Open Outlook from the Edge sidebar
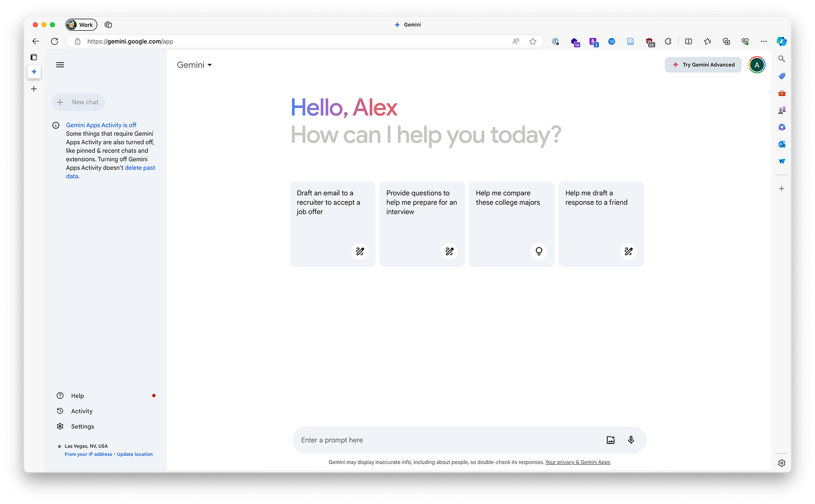 (781, 144)
